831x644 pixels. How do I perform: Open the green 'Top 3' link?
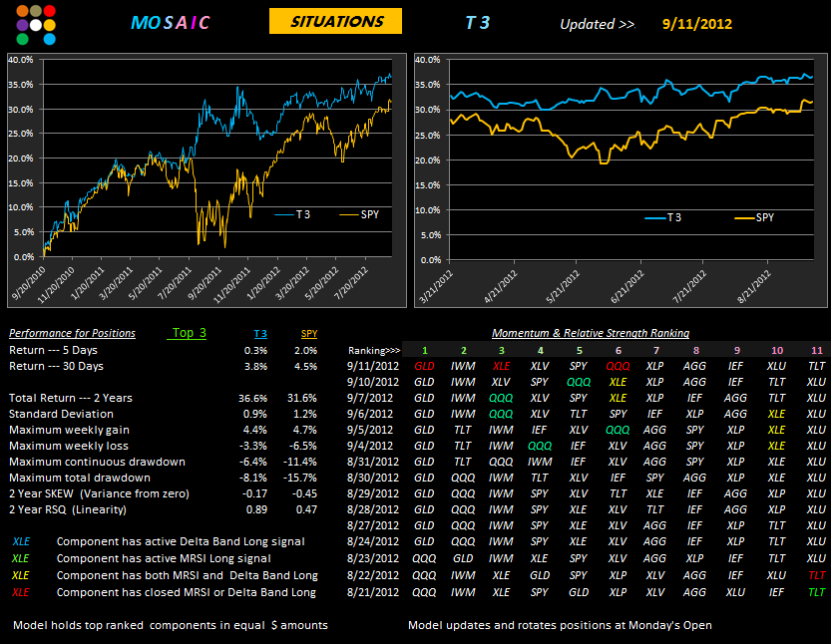[189, 333]
